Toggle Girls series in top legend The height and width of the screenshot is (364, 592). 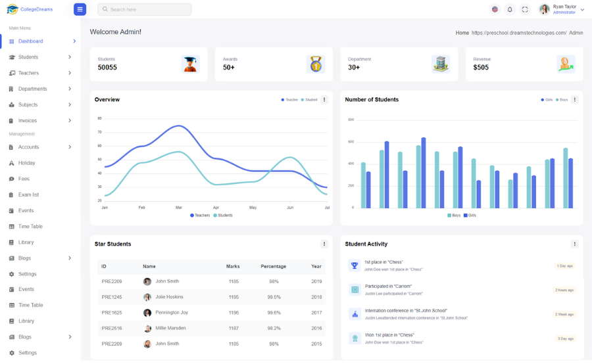coord(547,100)
